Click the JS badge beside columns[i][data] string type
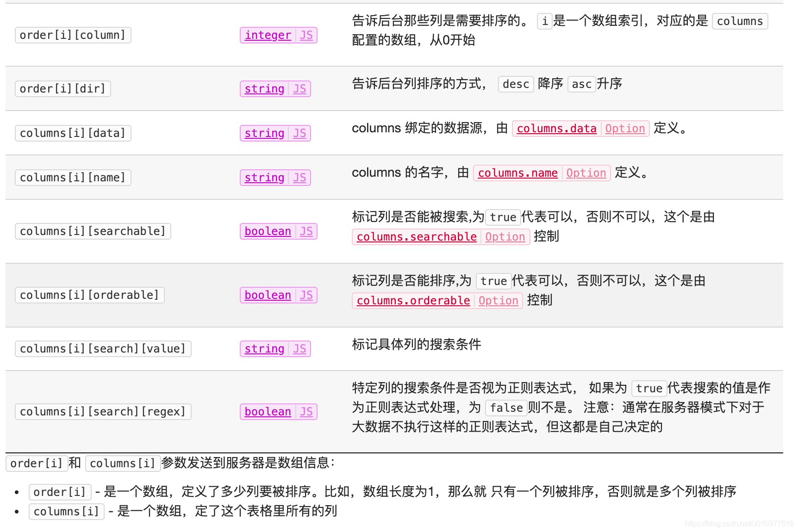798x532 pixels. pos(300,133)
